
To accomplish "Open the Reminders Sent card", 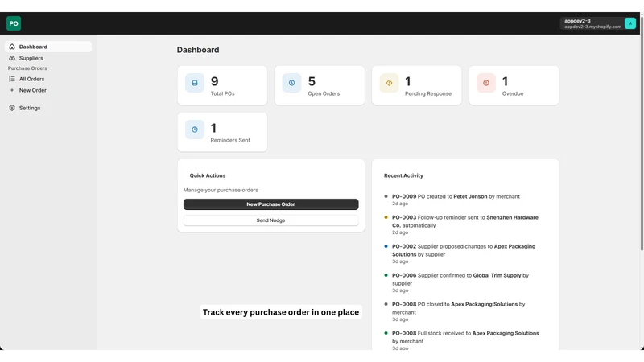I will [x=222, y=132].
